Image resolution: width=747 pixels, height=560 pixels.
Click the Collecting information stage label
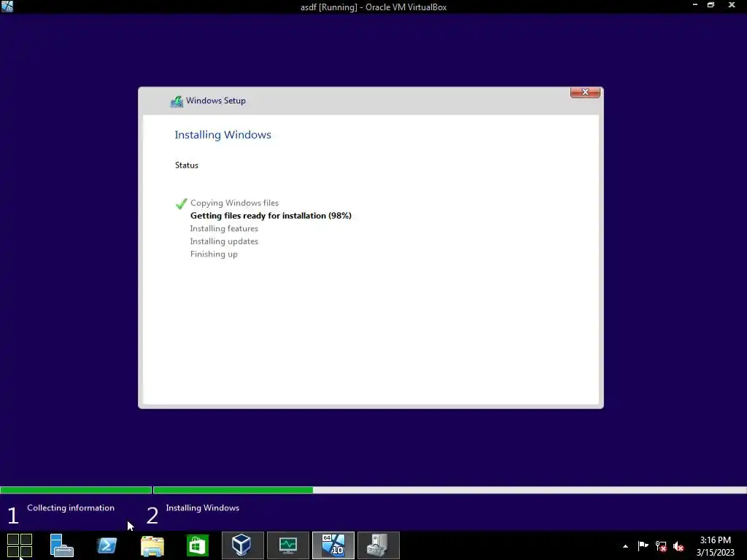point(71,507)
